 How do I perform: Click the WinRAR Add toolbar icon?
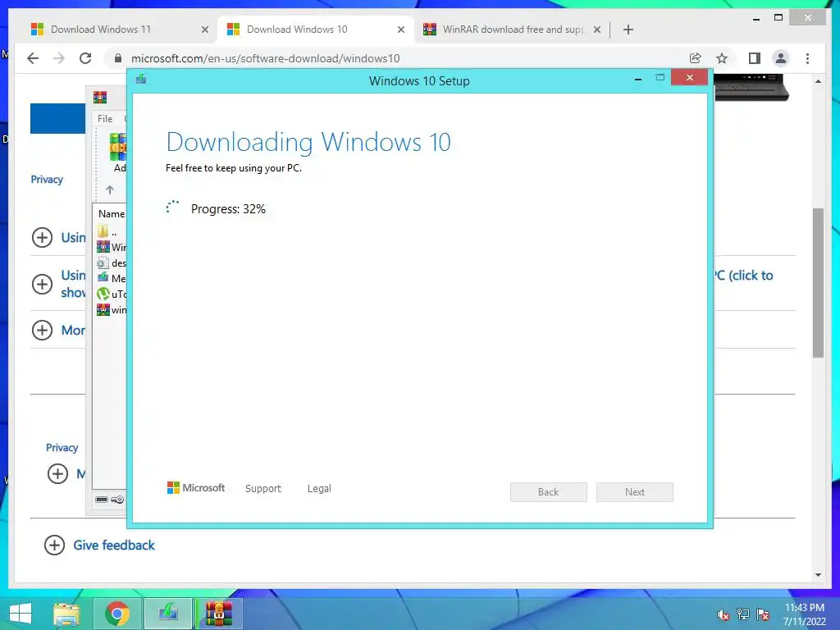[118, 153]
